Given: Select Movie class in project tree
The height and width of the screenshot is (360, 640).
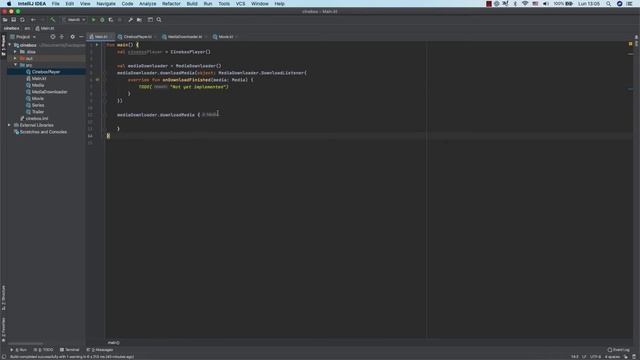Looking at the screenshot, I should (x=38, y=98).
